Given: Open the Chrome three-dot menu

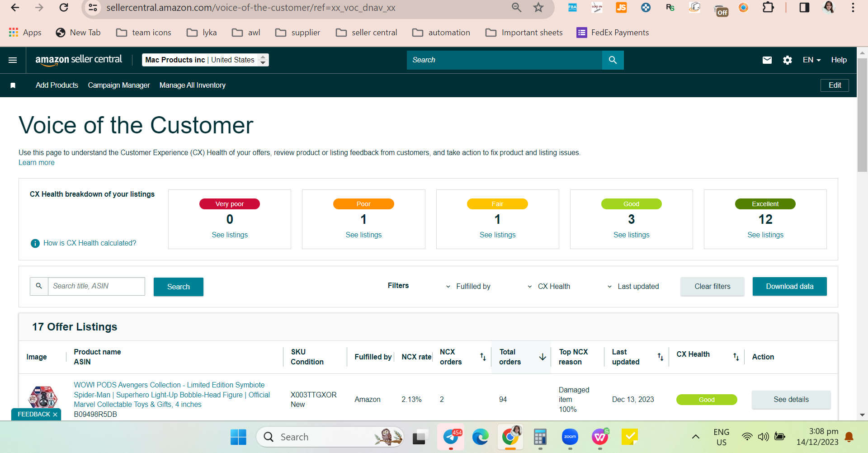Looking at the screenshot, I should (x=853, y=8).
